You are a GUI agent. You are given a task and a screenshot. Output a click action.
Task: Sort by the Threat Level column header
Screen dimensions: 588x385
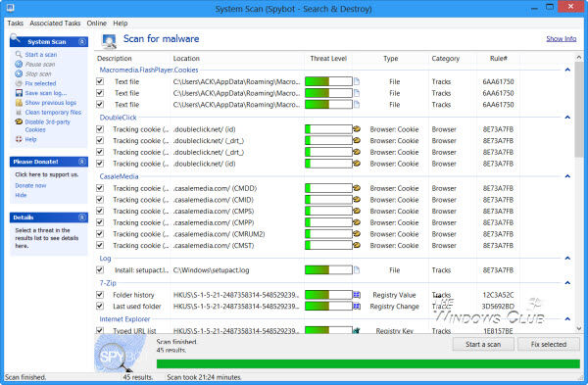tap(328, 59)
